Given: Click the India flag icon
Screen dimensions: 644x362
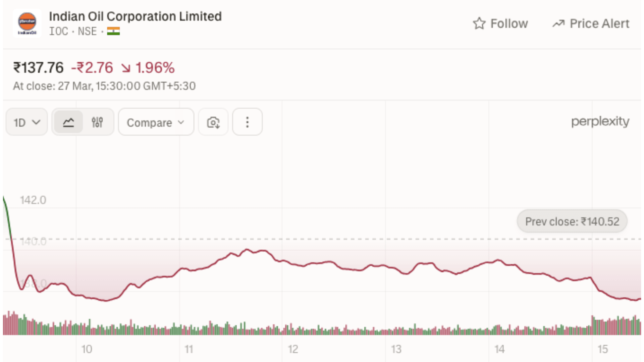Looking at the screenshot, I should [x=113, y=31].
